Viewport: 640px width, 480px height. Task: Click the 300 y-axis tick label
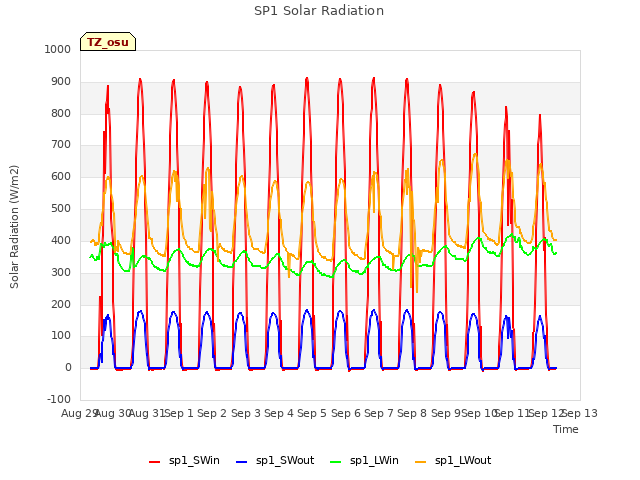(61, 272)
